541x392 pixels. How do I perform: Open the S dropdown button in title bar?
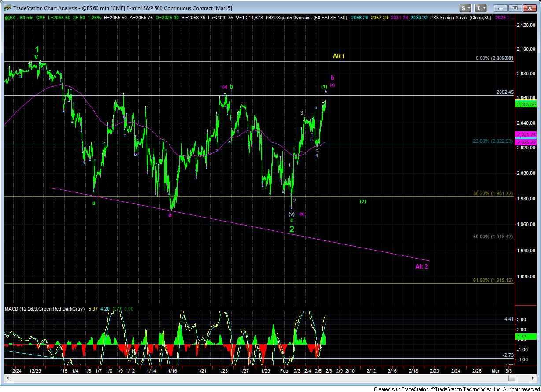coord(466,8)
